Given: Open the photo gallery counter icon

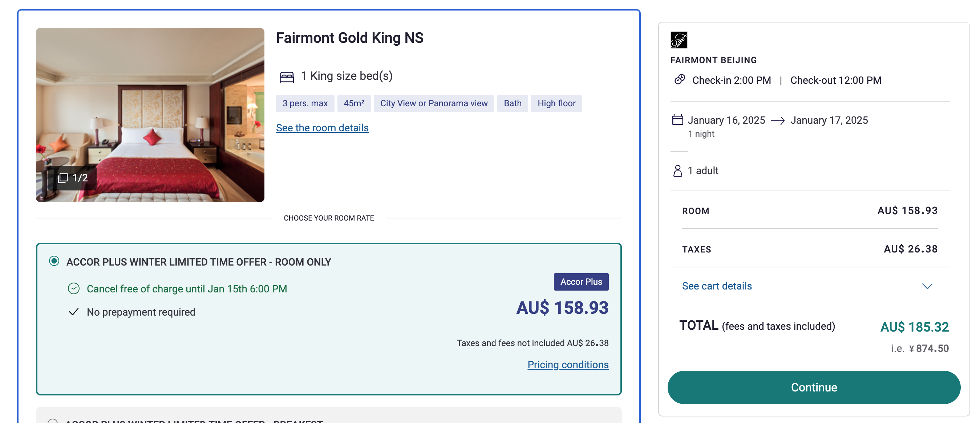Looking at the screenshot, I should point(63,178).
